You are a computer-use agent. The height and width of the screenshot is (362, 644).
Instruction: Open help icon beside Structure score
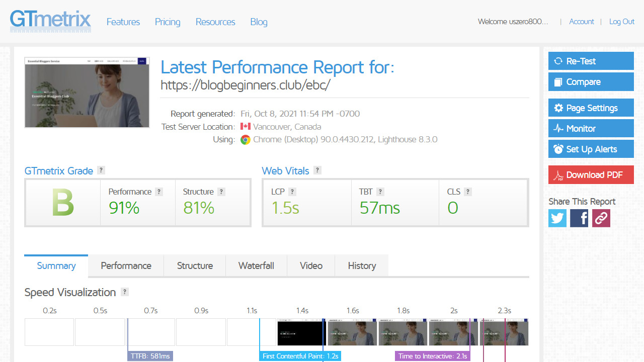click(221, 192)
